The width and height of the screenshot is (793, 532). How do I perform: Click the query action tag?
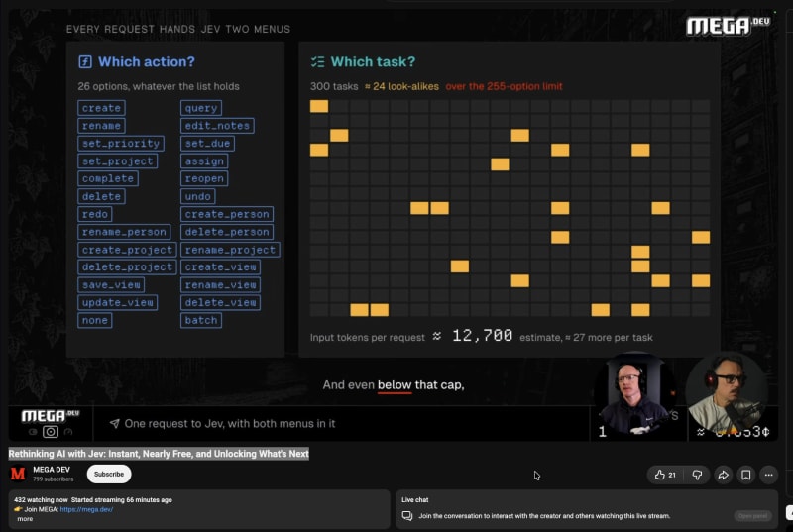pyautogui.click(x=201, y=108)
